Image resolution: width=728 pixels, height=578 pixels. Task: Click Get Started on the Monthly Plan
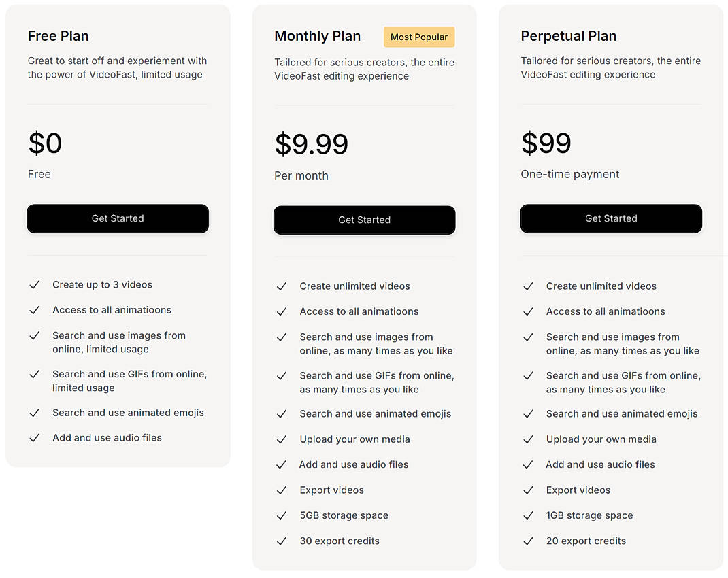[364, 220]
